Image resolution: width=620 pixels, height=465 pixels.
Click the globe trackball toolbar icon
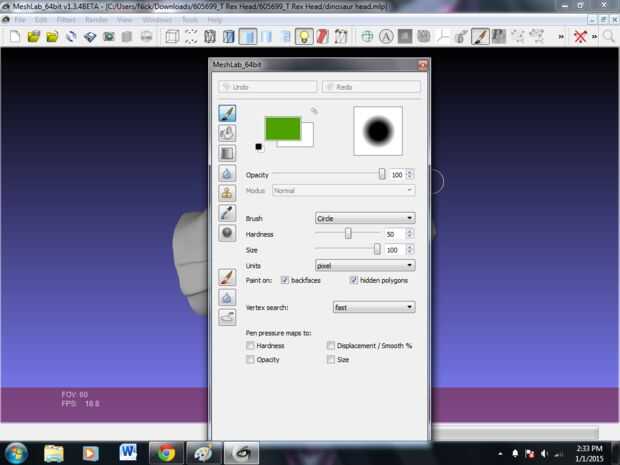367,37
